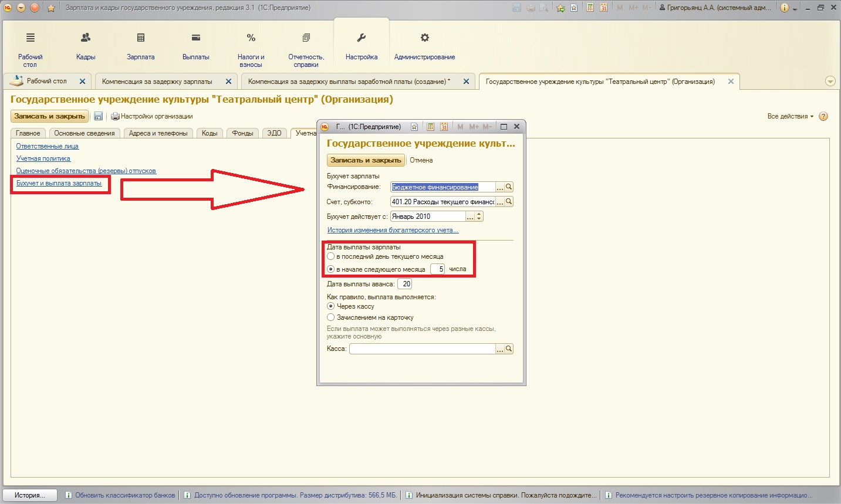The width and height of the screenshot is (841, 504).
Task: Switch to the Адреса и телефоны tab
Action: pyautogui.click(x=158, y=133)
